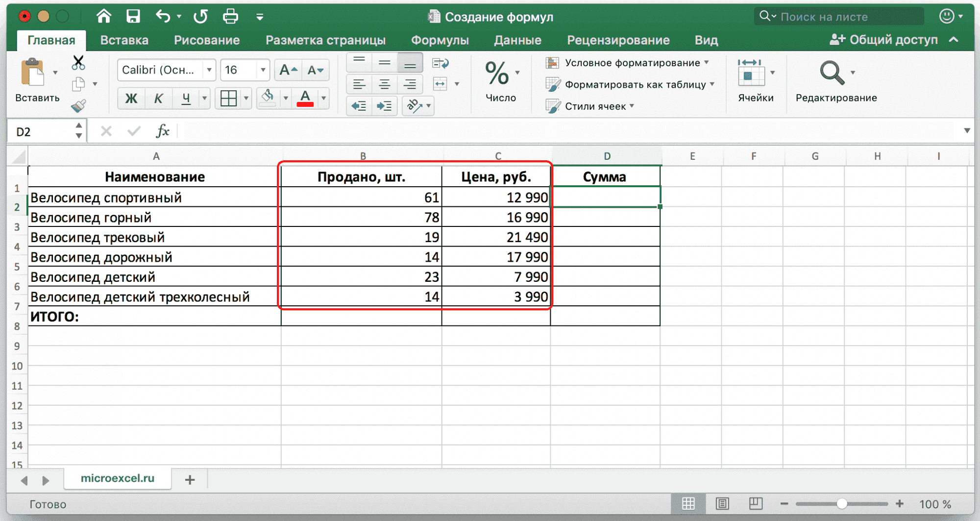This screenshot has width=980, height=521.
Task: Click the Format Painter brush icon
Action: click(78, 106)
